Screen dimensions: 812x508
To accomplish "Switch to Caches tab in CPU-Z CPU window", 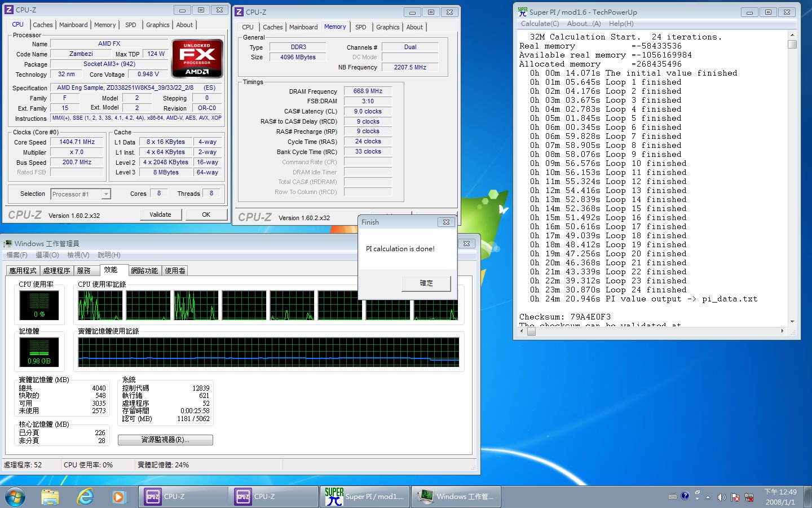I will 42,25.
